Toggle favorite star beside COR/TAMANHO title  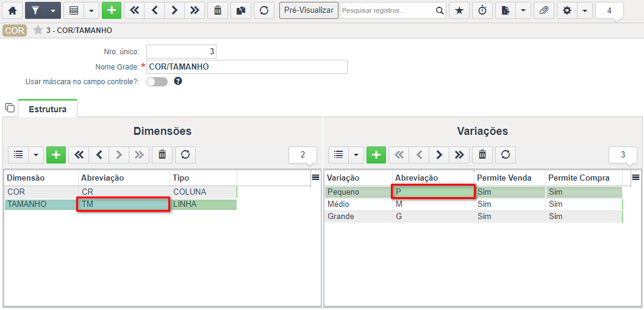click(x=38, y=30)
